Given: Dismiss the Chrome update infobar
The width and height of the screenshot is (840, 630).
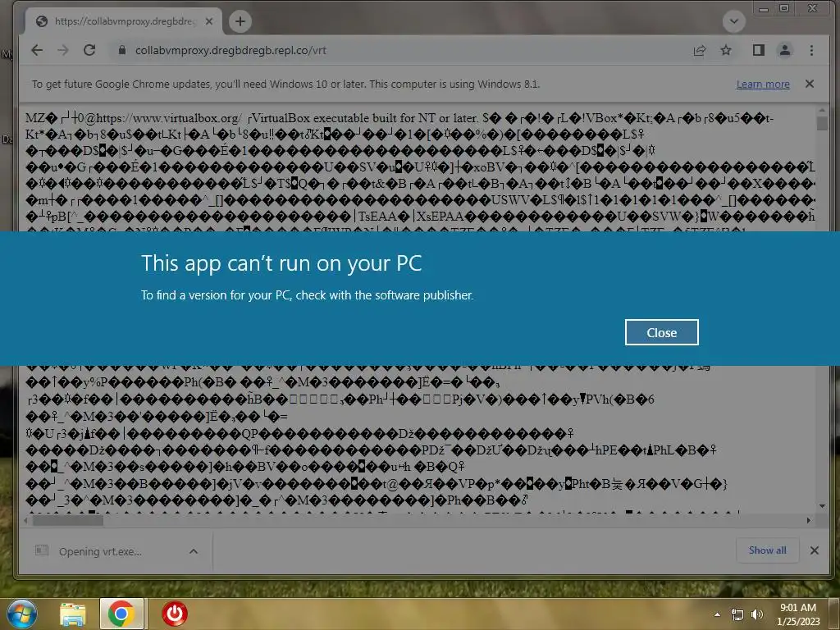Looking at the screenshot, I should tap(810, 84).
